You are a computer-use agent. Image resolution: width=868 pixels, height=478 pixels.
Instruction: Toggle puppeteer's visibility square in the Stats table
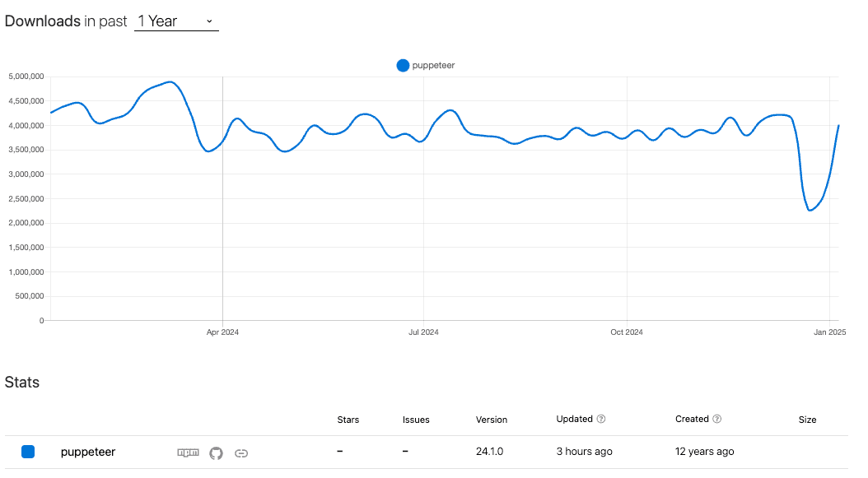point(28,451)
